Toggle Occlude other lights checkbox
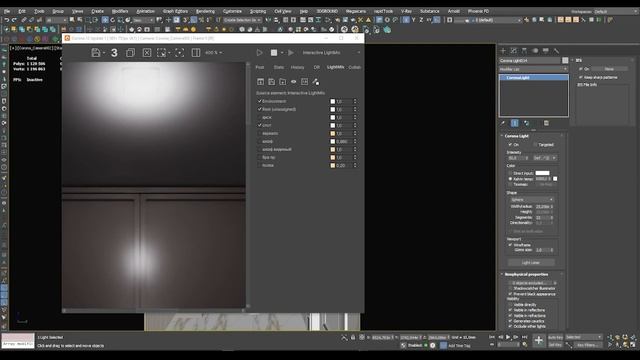640x360 pixels. tap(510, 326)
